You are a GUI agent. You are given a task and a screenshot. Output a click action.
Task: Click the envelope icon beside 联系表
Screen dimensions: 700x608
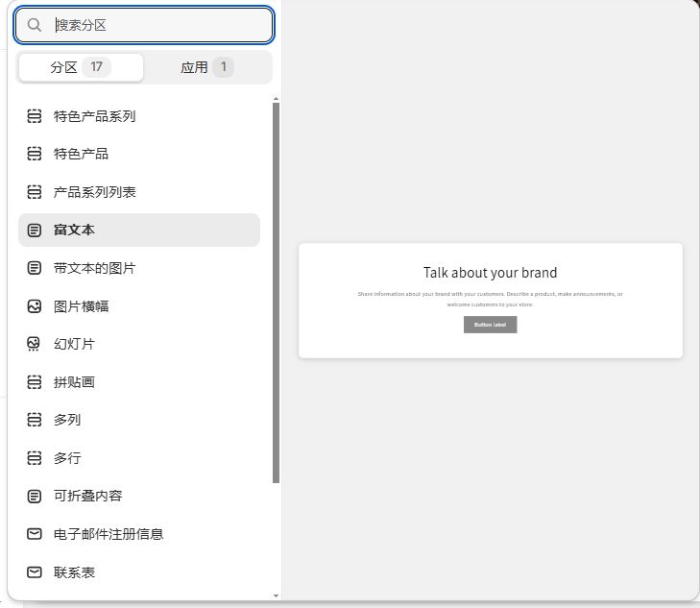click(35, 572)
